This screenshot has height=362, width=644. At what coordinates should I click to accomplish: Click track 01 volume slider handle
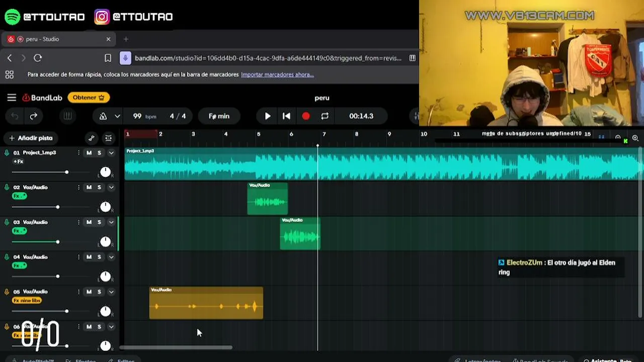click(66, 172)
